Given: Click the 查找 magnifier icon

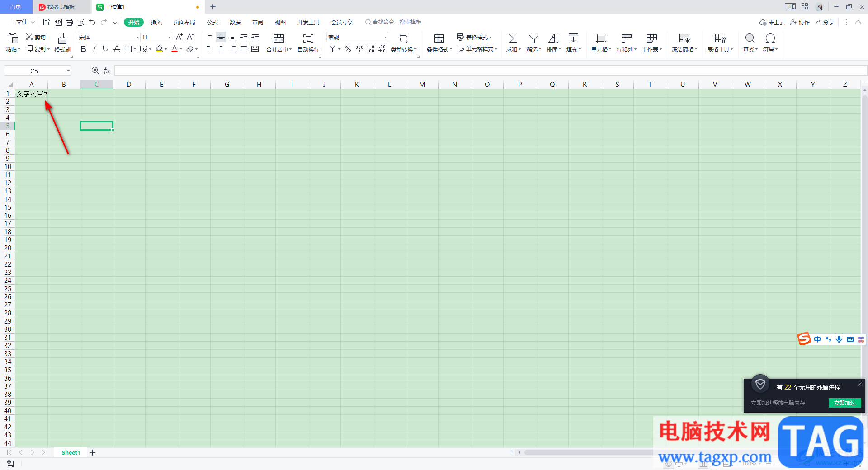Looking at the screenshot, I should coord(750,38).
